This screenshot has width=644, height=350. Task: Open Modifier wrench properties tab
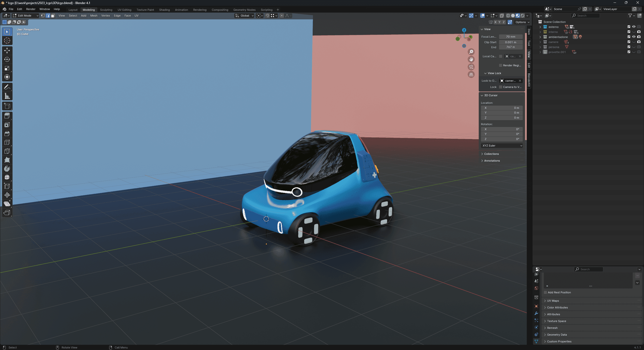[x=536, y=313]
